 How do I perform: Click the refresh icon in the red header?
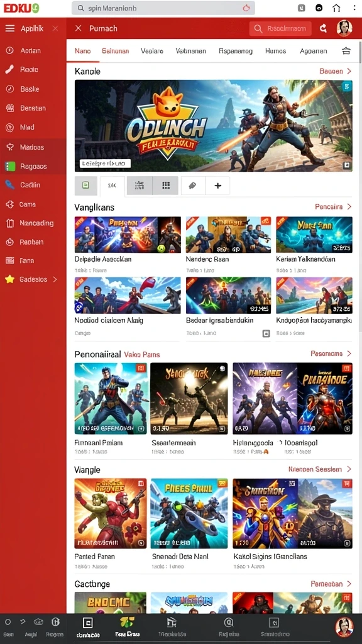coord(324,28)
